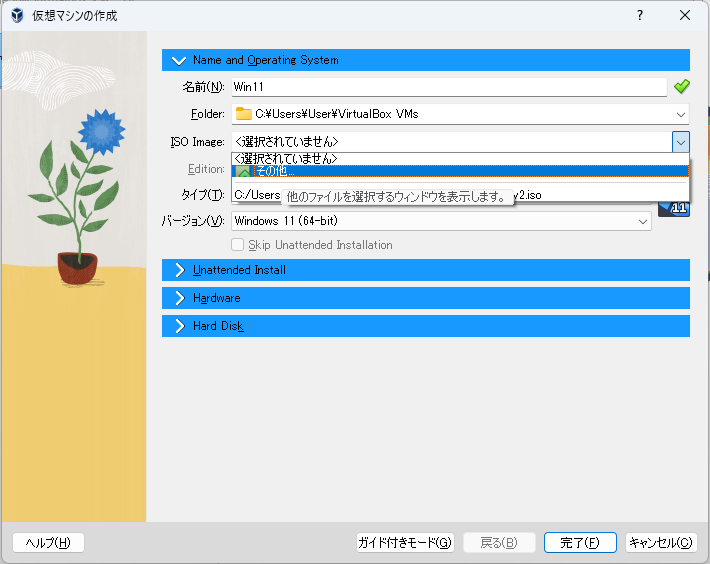Click the VirtualBox logo in title bar
This screenshot has width=710, height=564.
(x=17, y=15)
